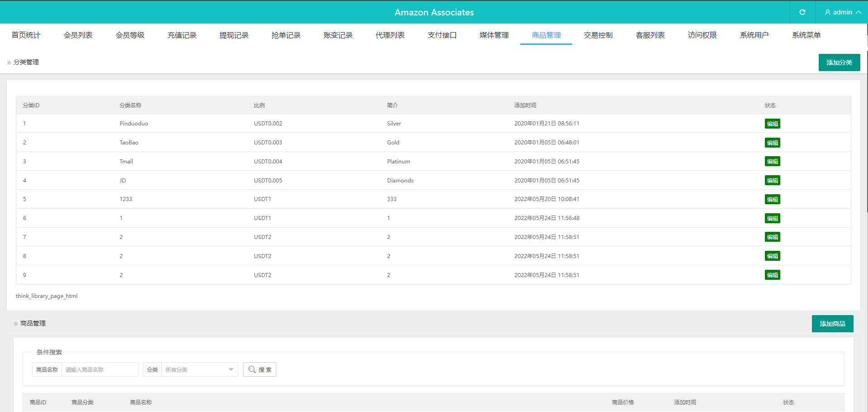Click the Amazon Associates title
The width and height of the screenshot is (868, 412).
click(434, 12)
